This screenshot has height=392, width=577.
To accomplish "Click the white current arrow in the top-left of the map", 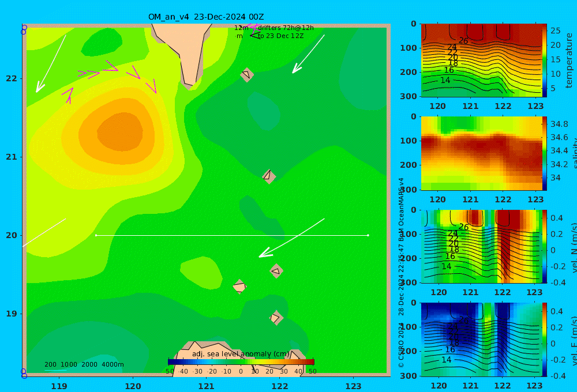I will point(51,63).
